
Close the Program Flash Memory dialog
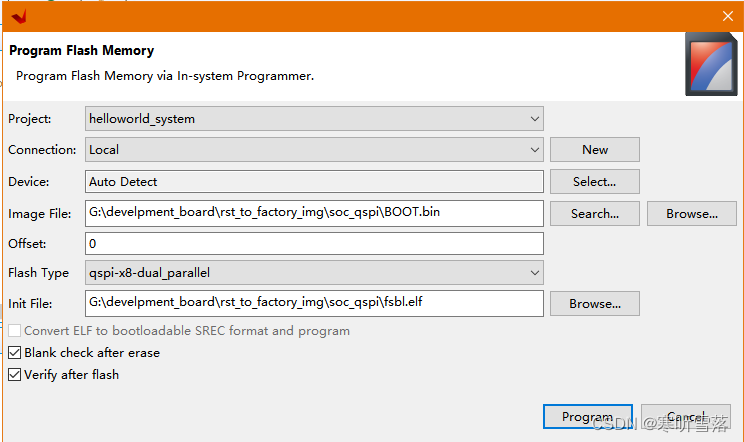pos(728,16)
